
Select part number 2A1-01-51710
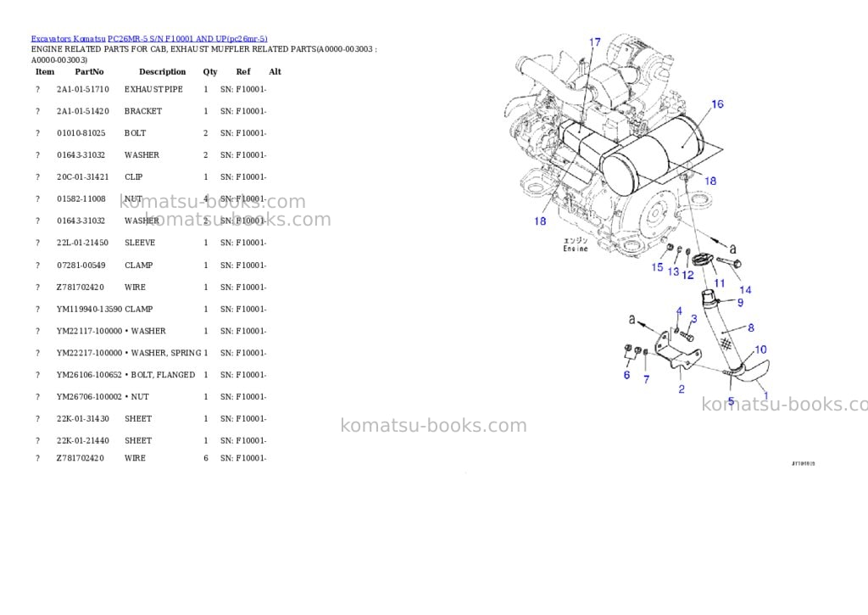click(x=83, y=89)
